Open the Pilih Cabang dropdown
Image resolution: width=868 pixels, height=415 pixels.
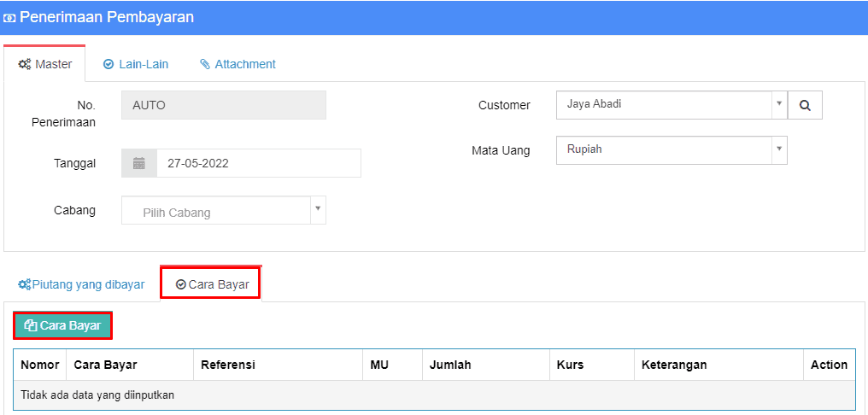coord(224,210)
